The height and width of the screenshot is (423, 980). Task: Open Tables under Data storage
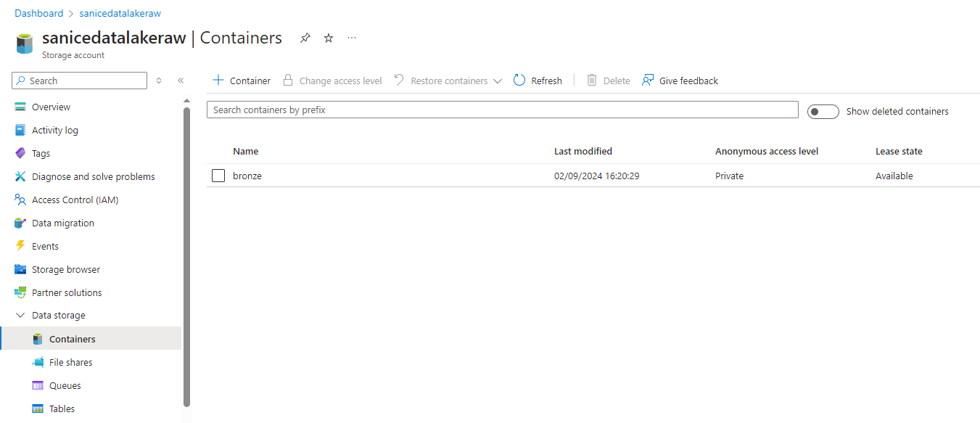point(62,408)
